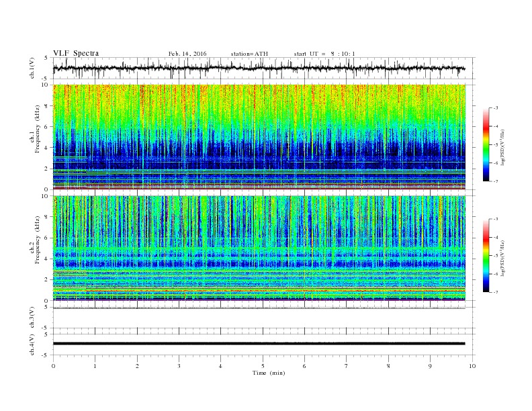This screenshot has height=411, width=532.
Task: Click time-axis tick label "5"
Action: tap(263, 366)
